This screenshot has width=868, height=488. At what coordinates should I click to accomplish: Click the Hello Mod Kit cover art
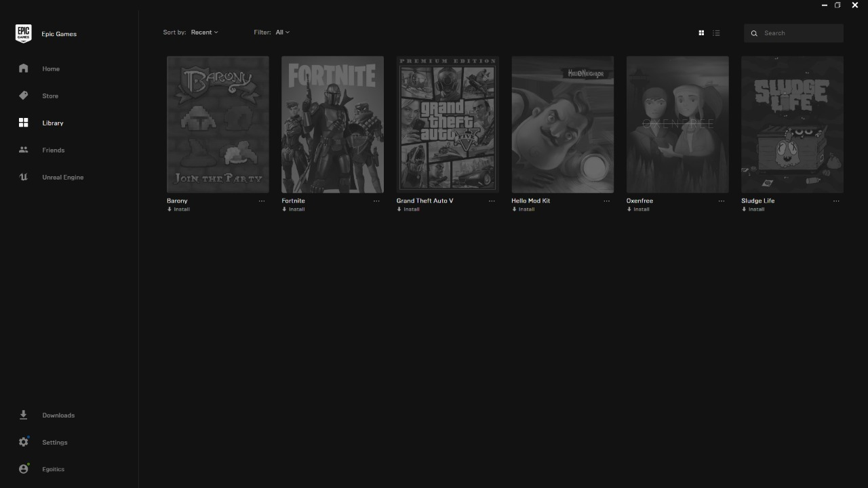(562, 125)
